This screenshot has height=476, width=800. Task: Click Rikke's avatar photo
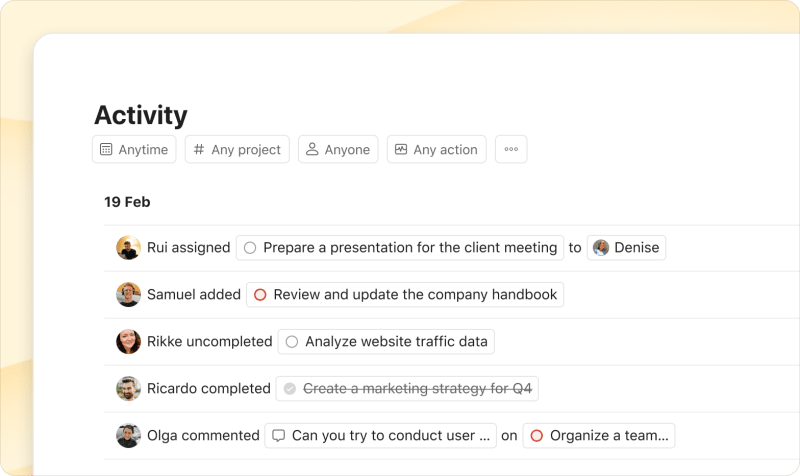pyautogui.click(x=129, y=341)
